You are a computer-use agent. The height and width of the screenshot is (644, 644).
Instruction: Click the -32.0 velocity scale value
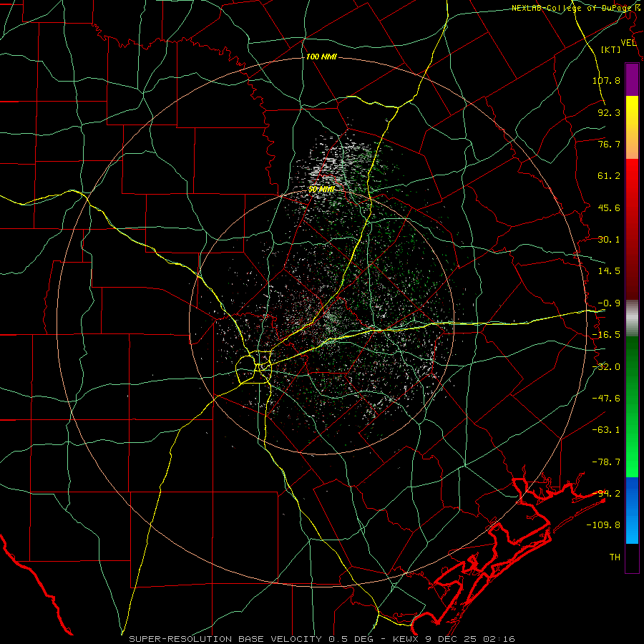coord(606,367)
